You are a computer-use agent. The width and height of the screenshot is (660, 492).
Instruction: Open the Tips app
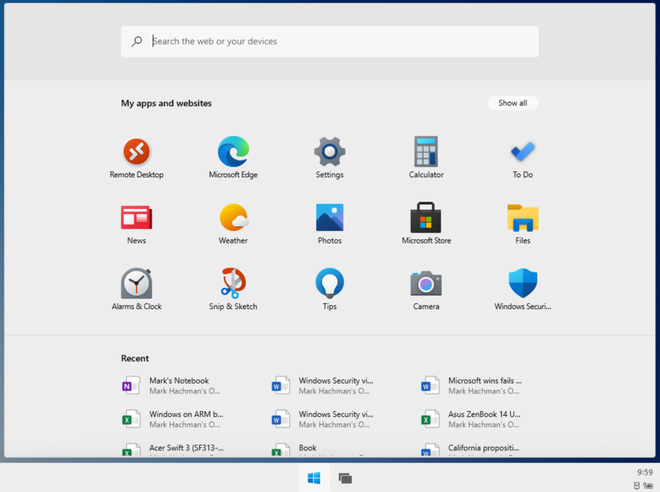coord(329,285)
